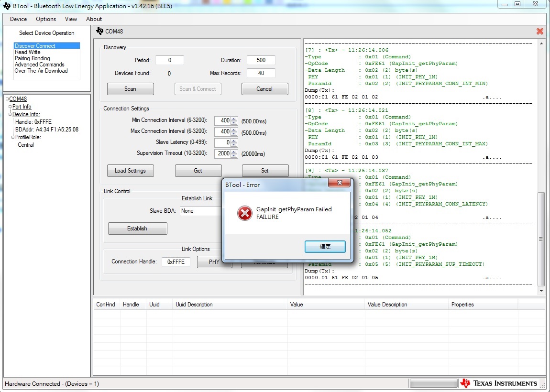
Task: Increase Max Connection Interval with up arrow
Action: (234, 130)
